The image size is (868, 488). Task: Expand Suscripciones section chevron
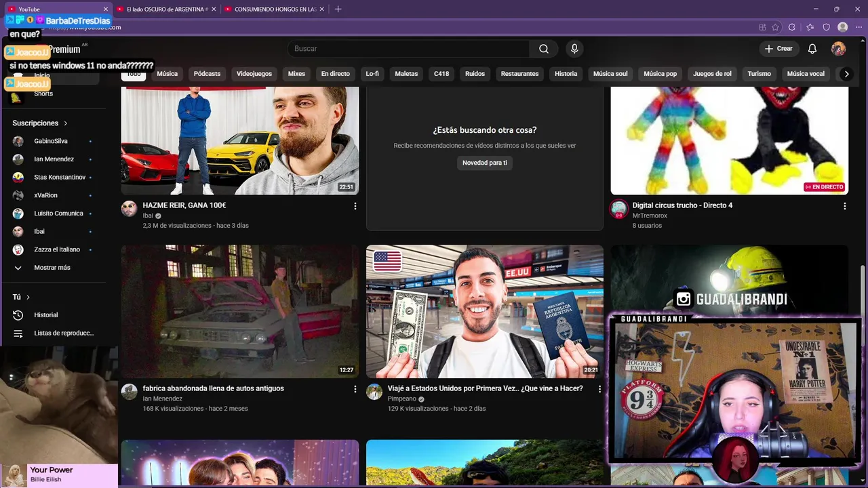66,123
